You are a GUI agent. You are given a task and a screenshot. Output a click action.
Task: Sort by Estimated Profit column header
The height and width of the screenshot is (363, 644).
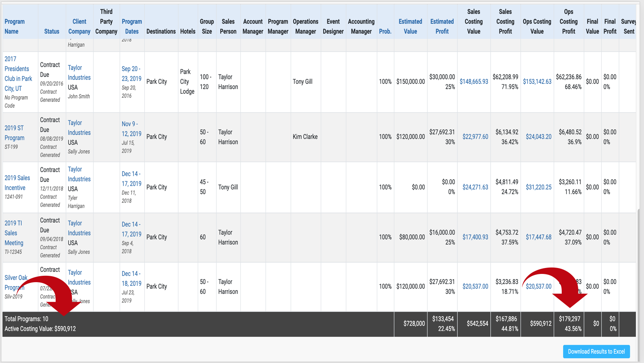(442, 27)
